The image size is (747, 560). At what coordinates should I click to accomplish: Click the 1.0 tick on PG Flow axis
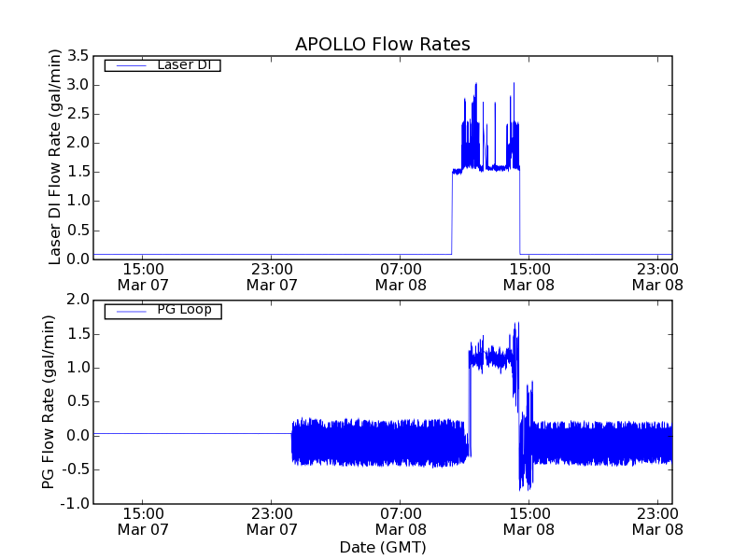click(x=78, y=368)
